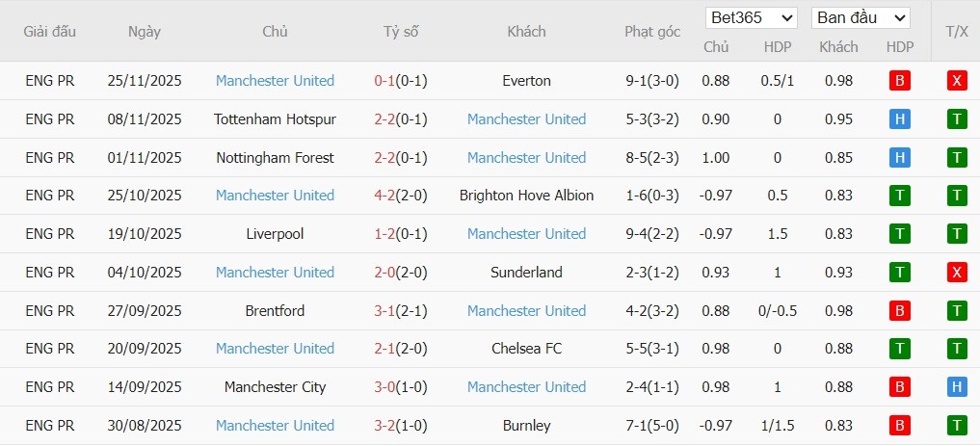Expand the Ban đầu odds dropdown

tap(861, 18)
